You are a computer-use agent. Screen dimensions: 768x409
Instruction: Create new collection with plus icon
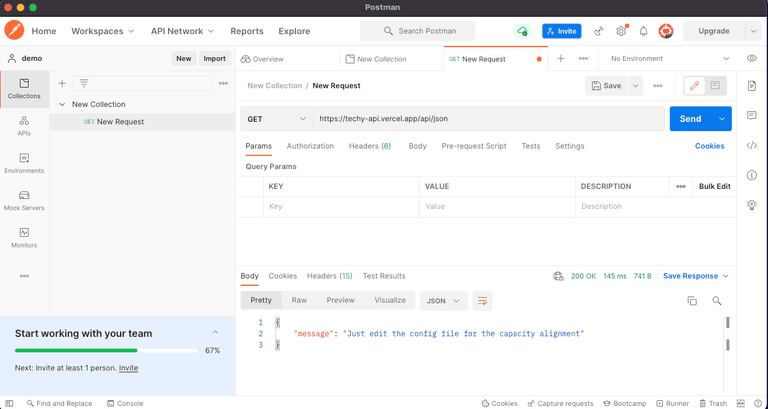[62, 83]
